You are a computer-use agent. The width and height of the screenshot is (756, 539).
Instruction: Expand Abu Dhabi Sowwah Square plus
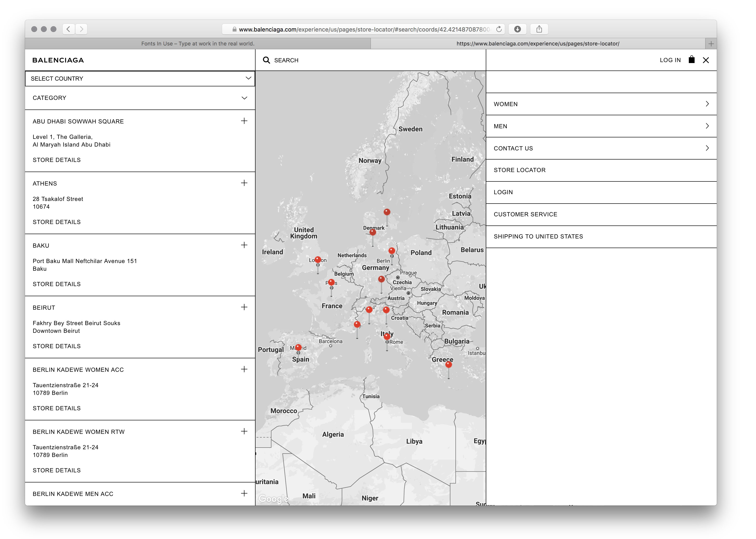[x=244, y=121]
